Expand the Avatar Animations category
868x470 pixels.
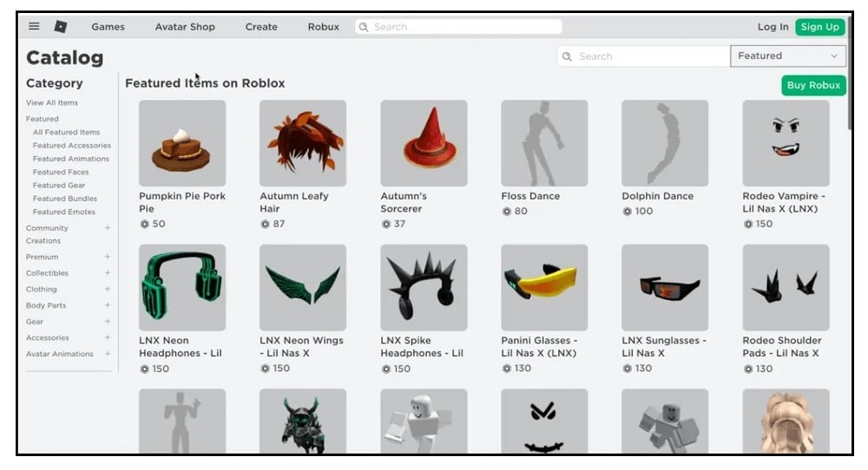108,353
